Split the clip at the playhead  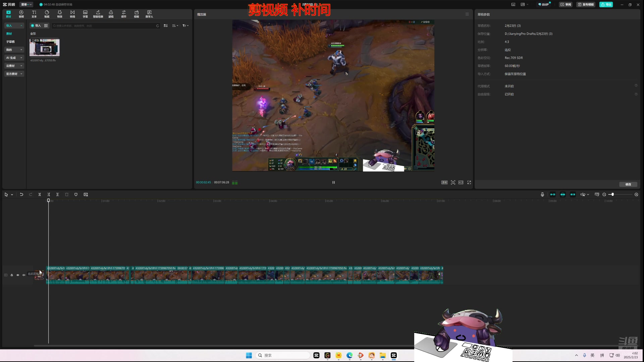(x=40, y=194)
